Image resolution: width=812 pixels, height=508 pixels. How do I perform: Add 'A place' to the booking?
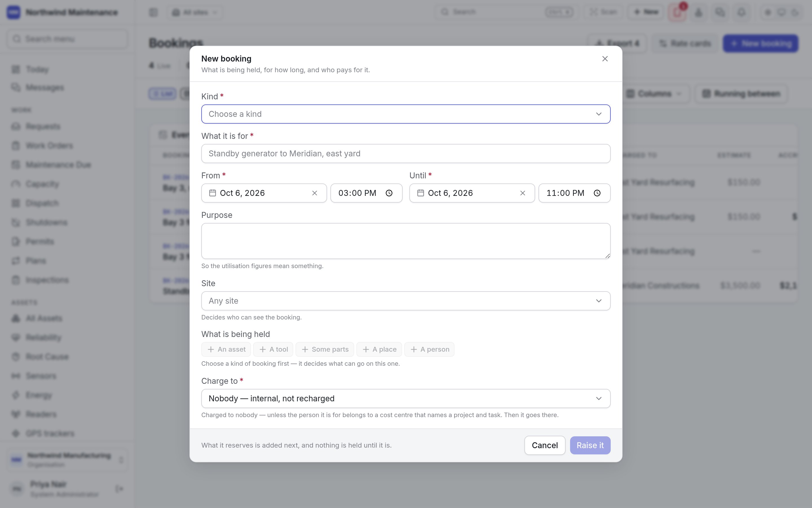tap(379, 349)
